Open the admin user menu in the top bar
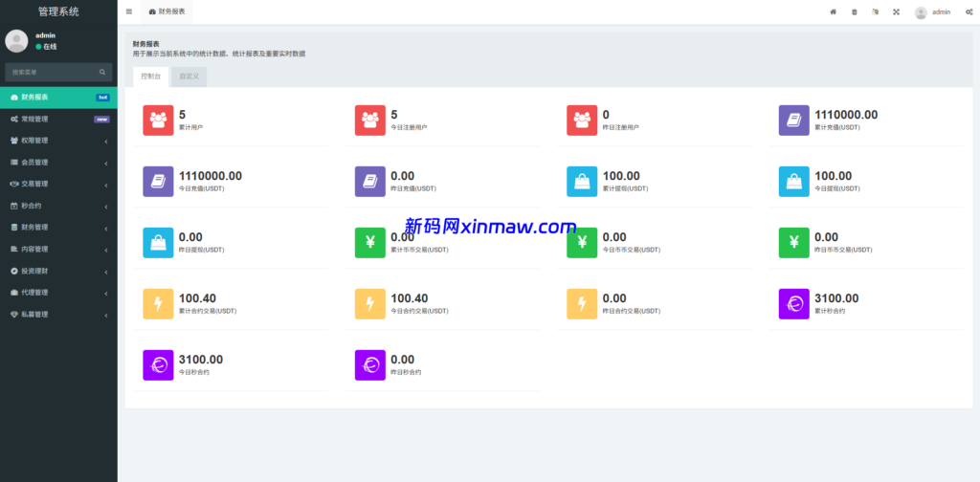The height and width of the screenshot is (482, 980). 932,11
